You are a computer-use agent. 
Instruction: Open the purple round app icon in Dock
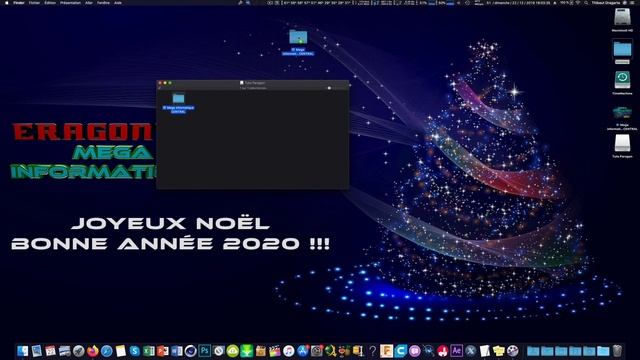(414, 351)
